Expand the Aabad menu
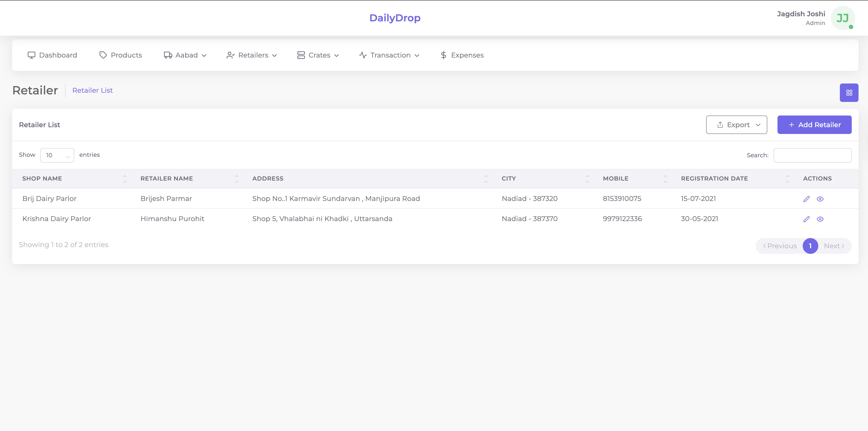This screenshot has height=431, width=868. click(185, 55)
